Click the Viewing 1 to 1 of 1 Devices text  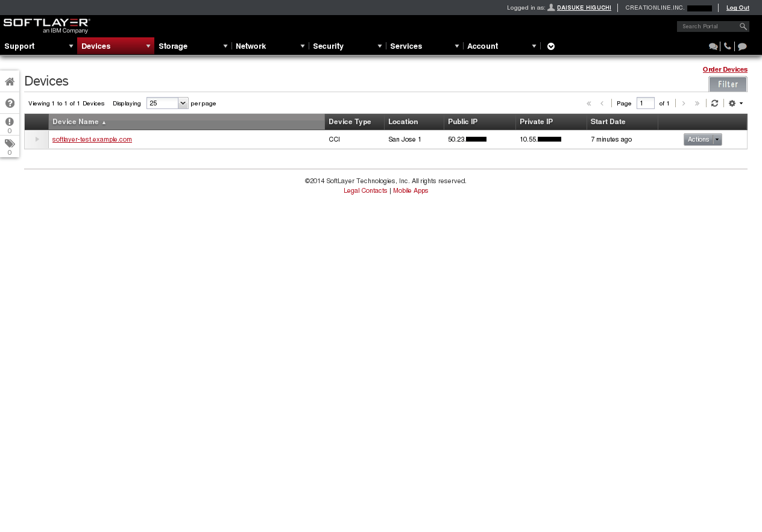(x=66, y=103)
